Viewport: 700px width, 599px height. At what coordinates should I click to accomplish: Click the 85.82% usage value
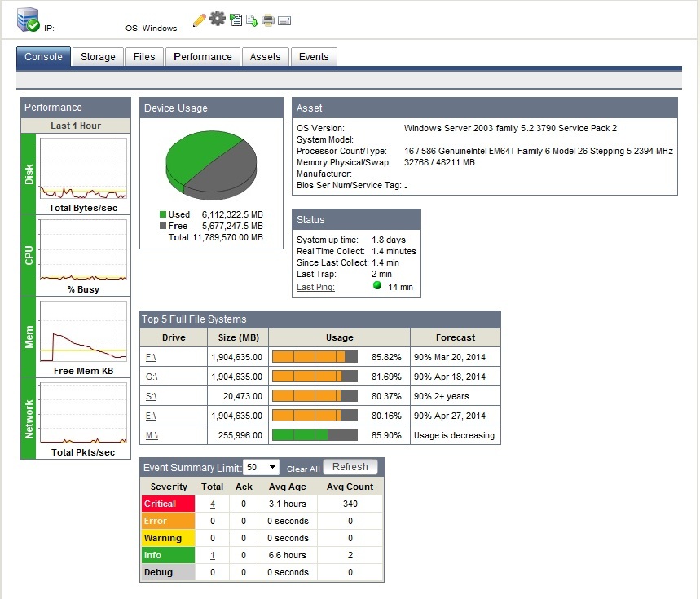[x=386, y=357]
